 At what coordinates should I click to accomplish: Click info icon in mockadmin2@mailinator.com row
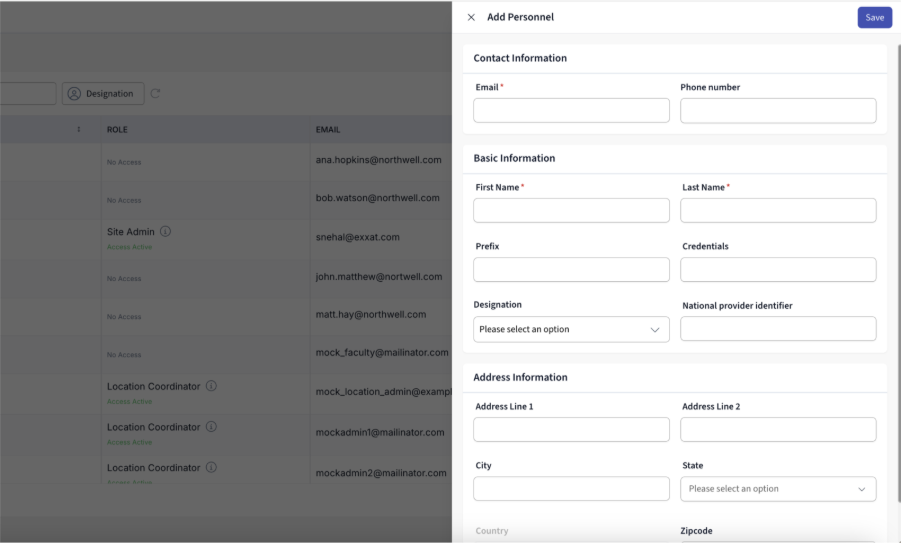211,467
